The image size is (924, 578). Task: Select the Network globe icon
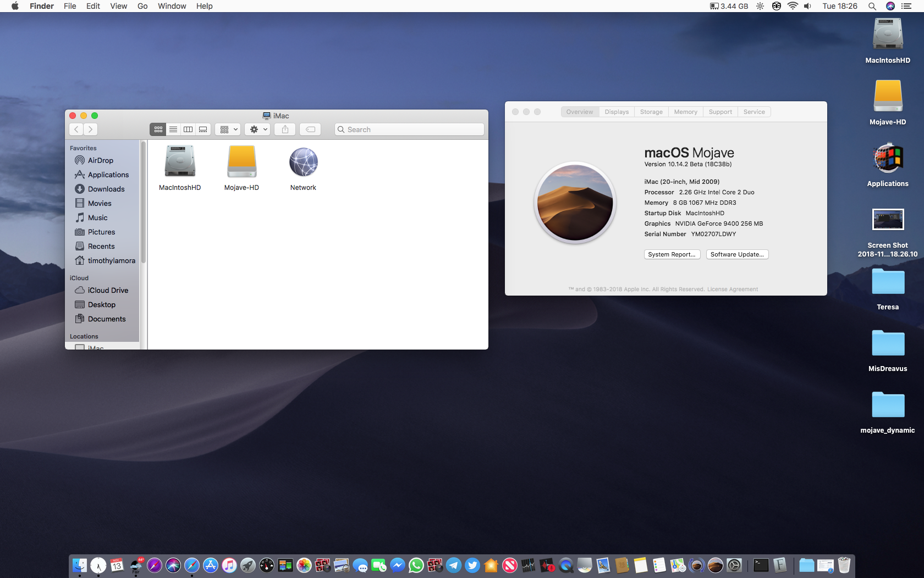[303, 162]
